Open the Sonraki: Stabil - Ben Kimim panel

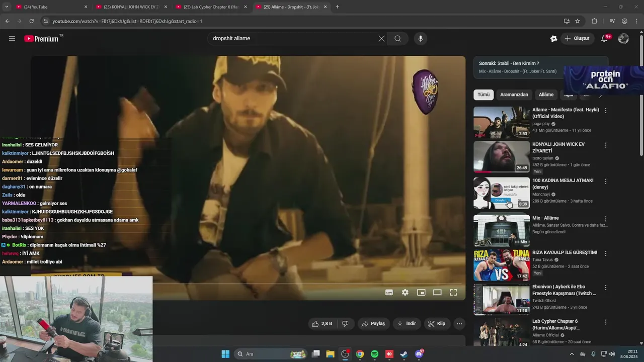(541, 67)
